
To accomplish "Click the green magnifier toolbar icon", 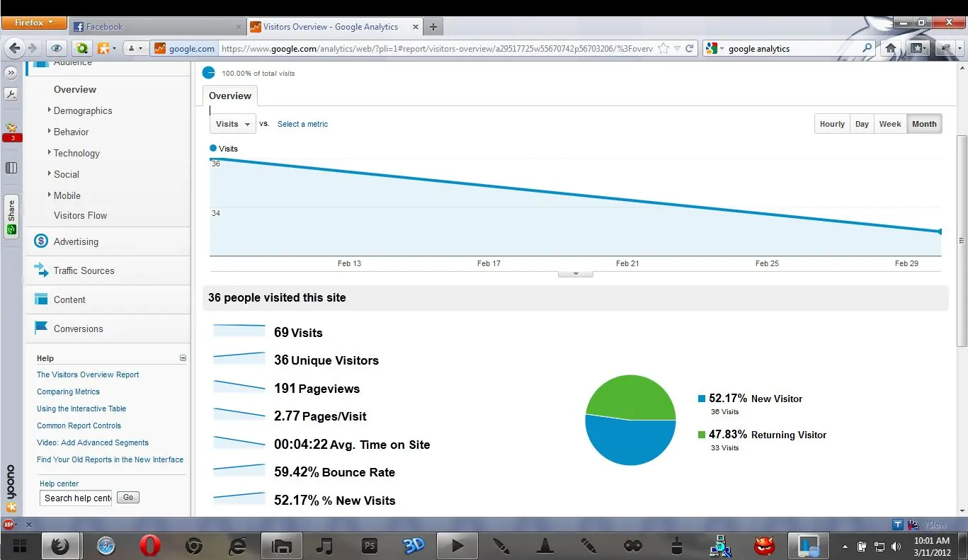I will pos(82,48).
